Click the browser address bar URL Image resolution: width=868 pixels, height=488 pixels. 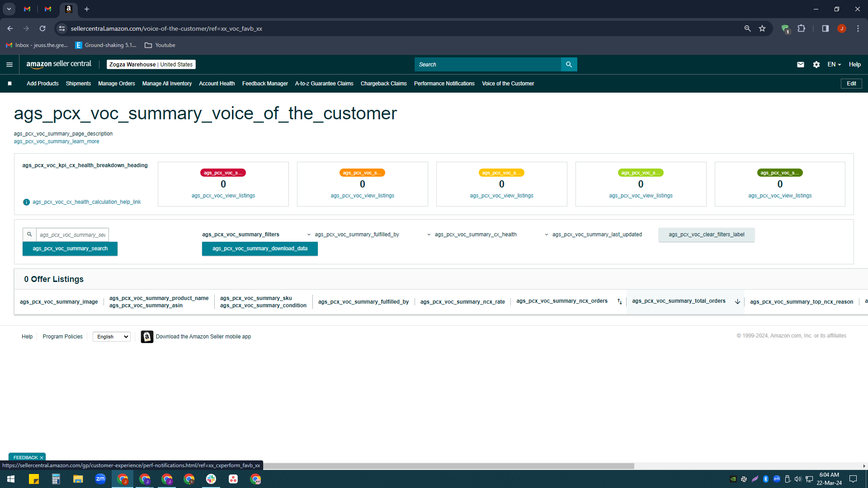point(166,28)
